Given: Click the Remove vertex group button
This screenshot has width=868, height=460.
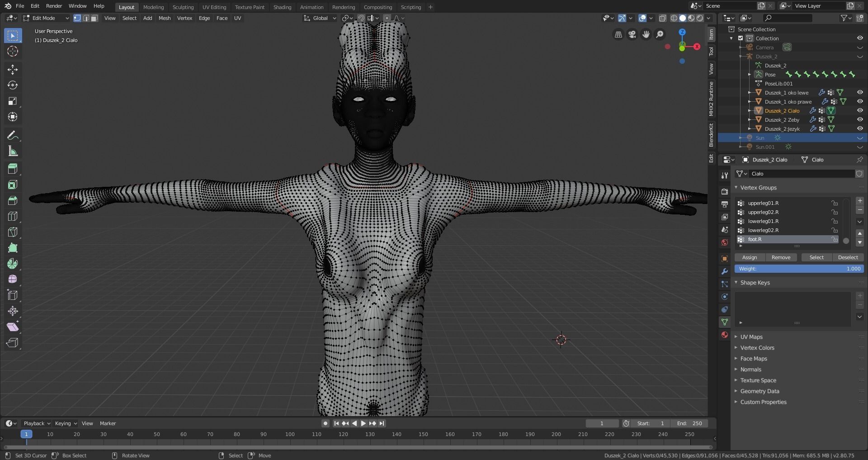Looking at the screenshot, I should pos(781,257).
